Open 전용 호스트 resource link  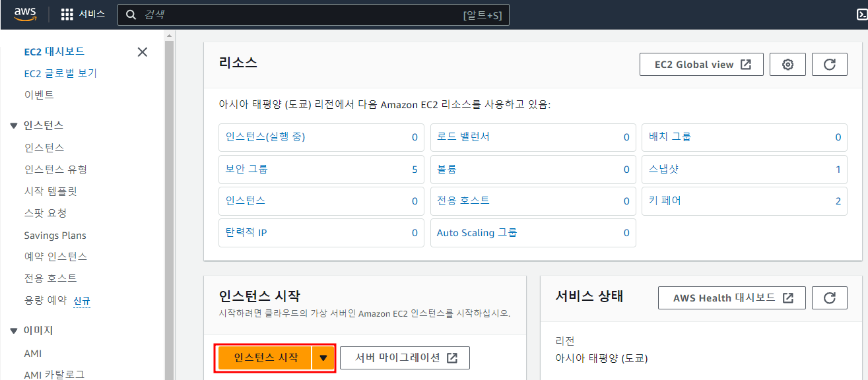463,201
